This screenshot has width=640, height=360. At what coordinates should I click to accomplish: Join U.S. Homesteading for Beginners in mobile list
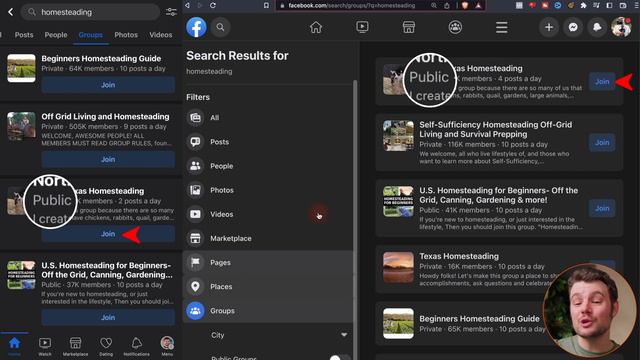click(108, 317)
